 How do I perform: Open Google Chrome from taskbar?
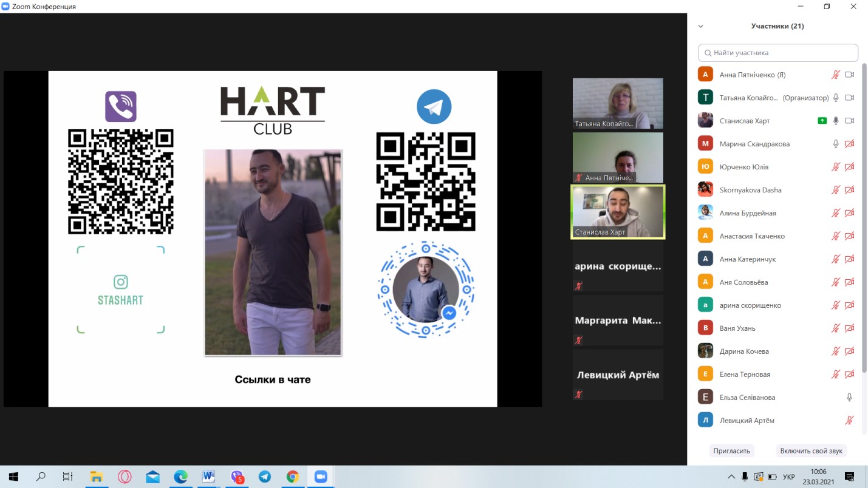point(293,476)
